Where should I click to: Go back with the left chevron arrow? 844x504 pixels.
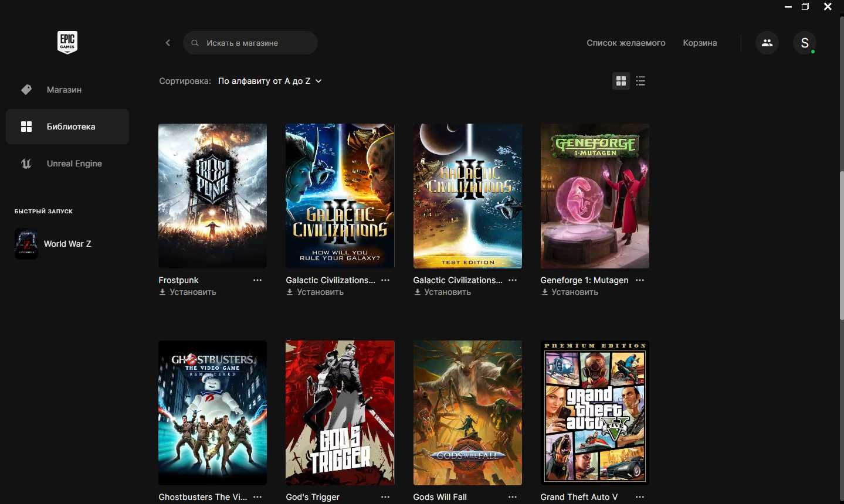point(168,43)
